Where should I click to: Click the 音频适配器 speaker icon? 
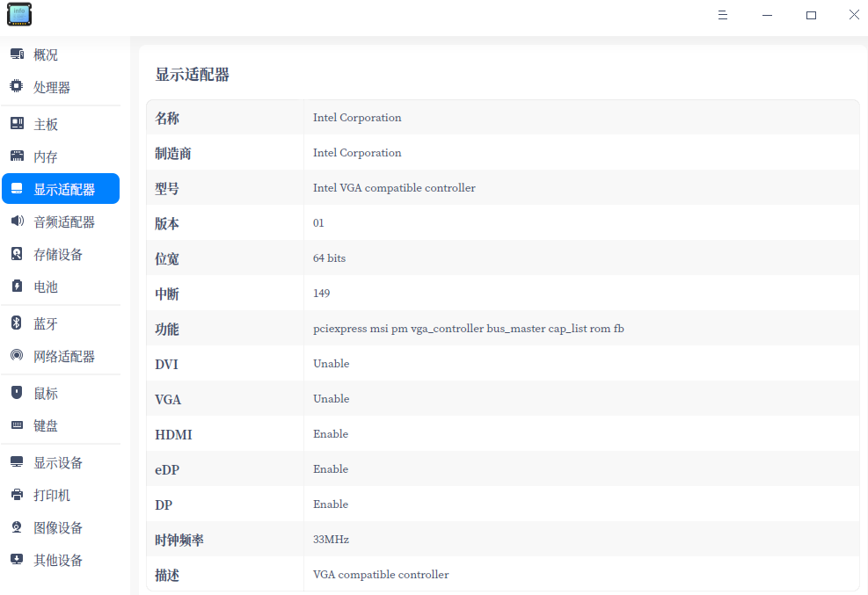tap(18, 221)
